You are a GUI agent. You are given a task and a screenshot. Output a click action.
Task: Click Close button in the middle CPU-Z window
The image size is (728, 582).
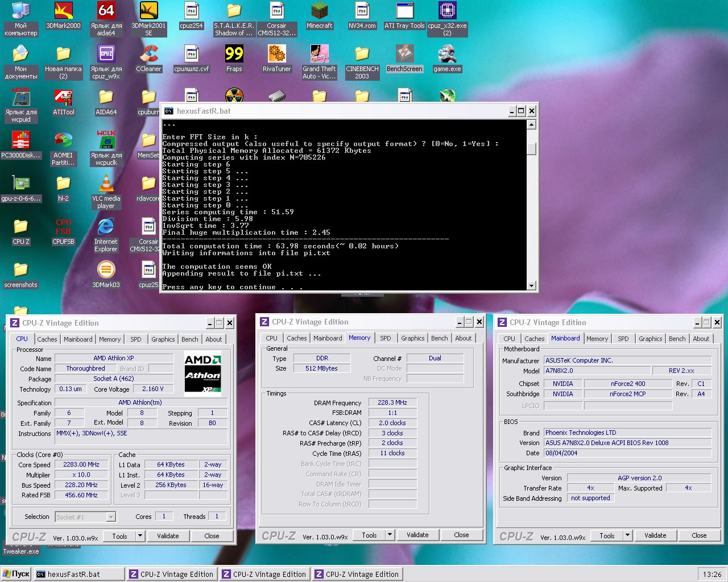coord(461,535)
